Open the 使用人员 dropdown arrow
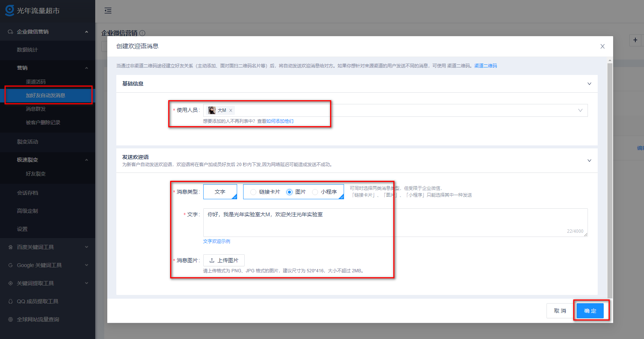 tap(580, 110)
